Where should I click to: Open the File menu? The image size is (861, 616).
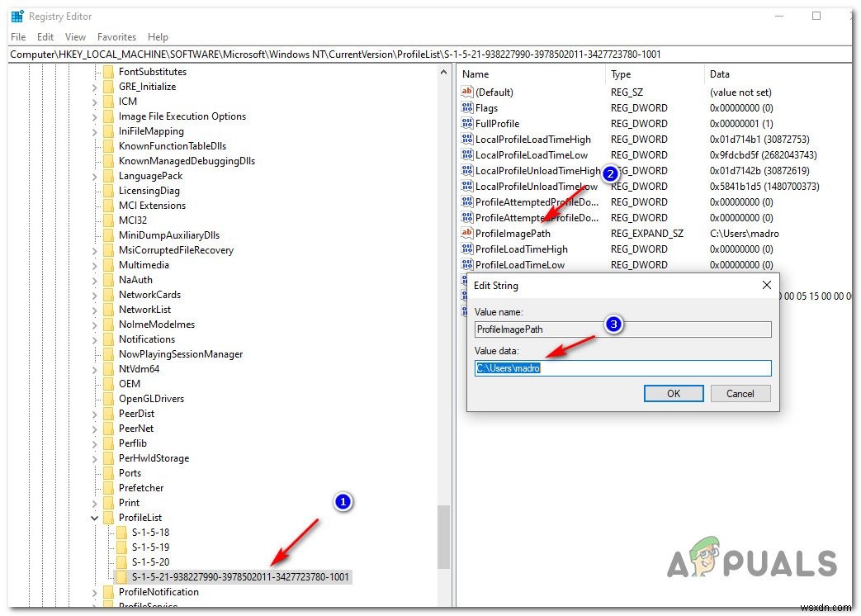[18, 37]
